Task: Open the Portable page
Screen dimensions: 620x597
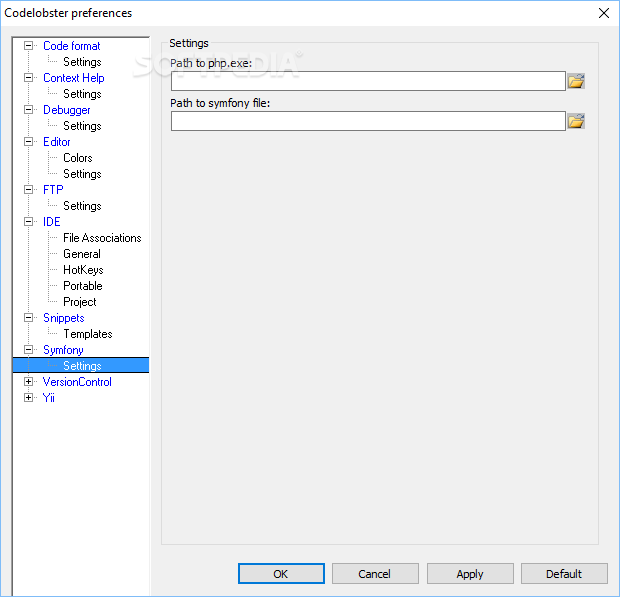Action: pyautogui.click(x=83, y=286)
